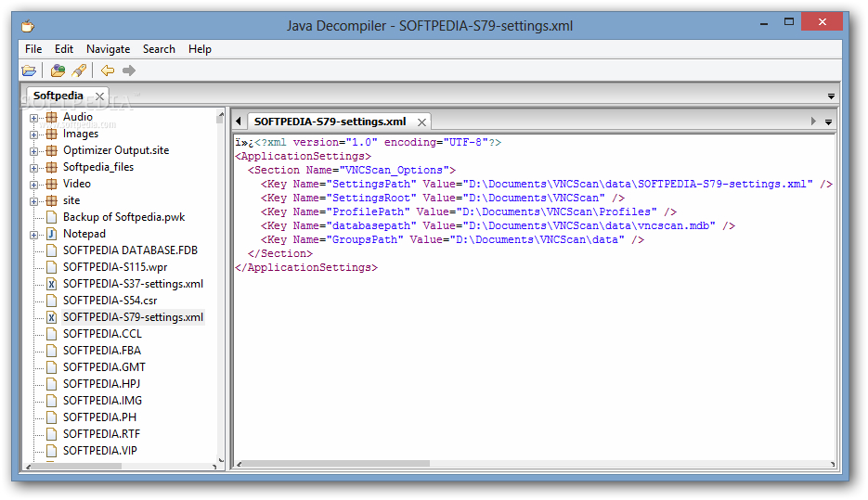
Task: Click the Open Type toolbar icon
Action: coord(58,71)
